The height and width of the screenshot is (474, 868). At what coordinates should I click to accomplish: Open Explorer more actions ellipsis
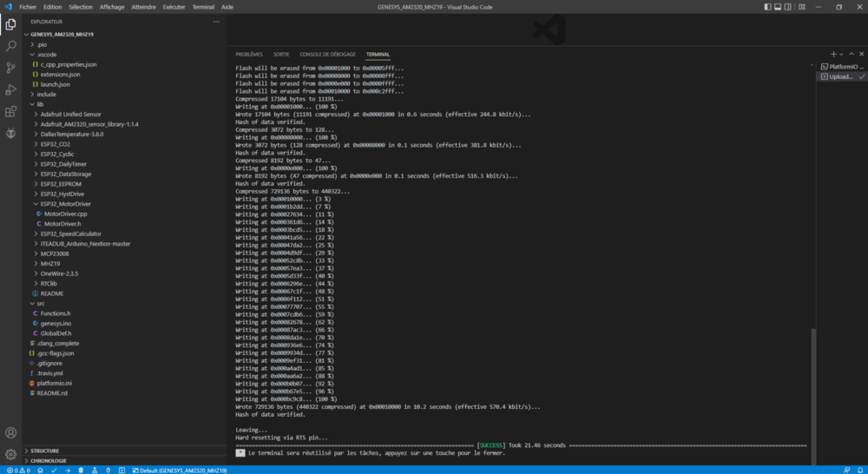(x=216, y=22)
